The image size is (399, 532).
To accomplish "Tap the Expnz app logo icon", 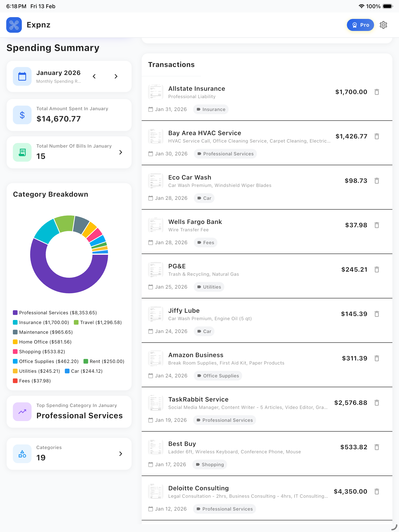I will coord(14,25).
